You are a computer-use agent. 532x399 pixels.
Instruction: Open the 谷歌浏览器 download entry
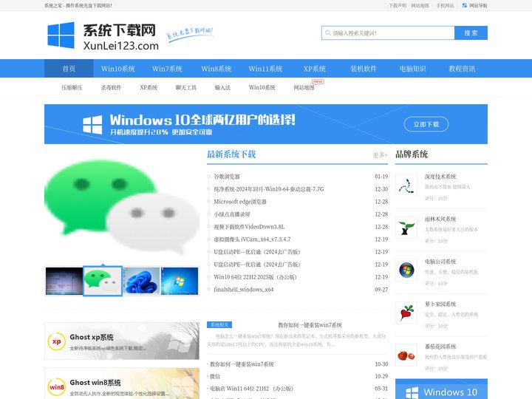coord(227,177)
